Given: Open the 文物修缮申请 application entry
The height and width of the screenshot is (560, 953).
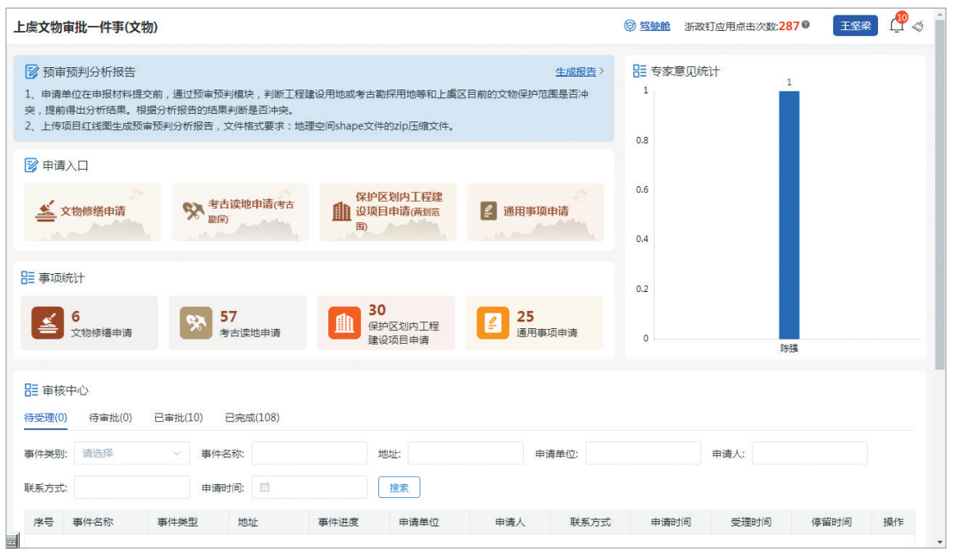Looking at the screenshot, I should 91,212.
